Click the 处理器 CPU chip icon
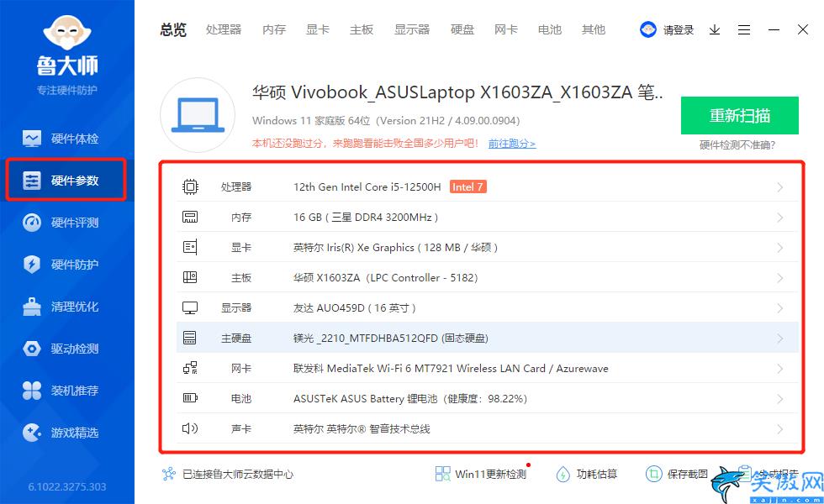The image size is (824, 504). coord(190,186)
